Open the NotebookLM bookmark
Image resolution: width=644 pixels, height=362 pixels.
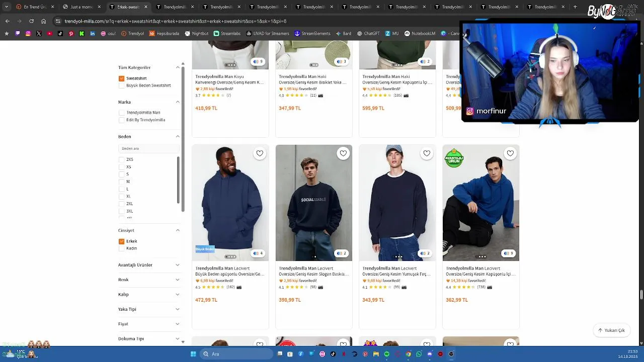pos(420,34)
